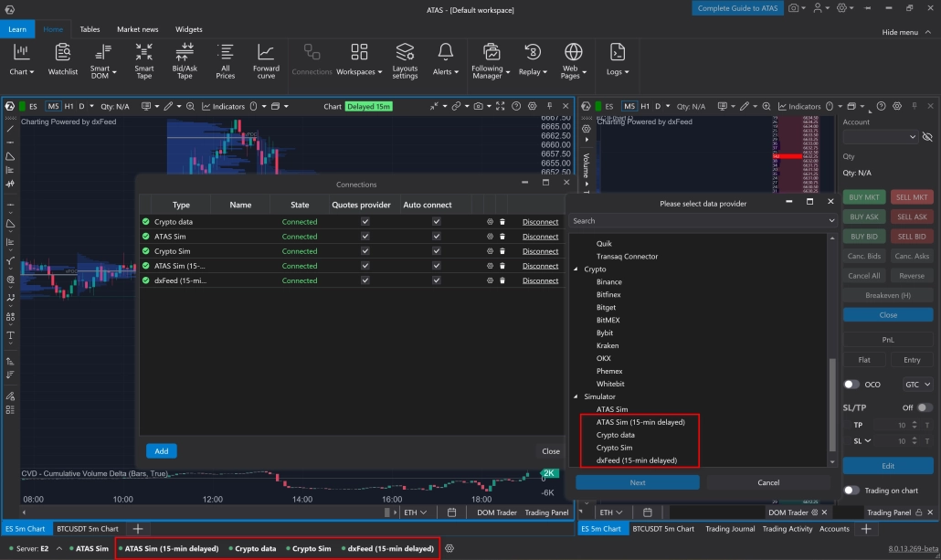Open settings for ATAS Sim connection

490,237
